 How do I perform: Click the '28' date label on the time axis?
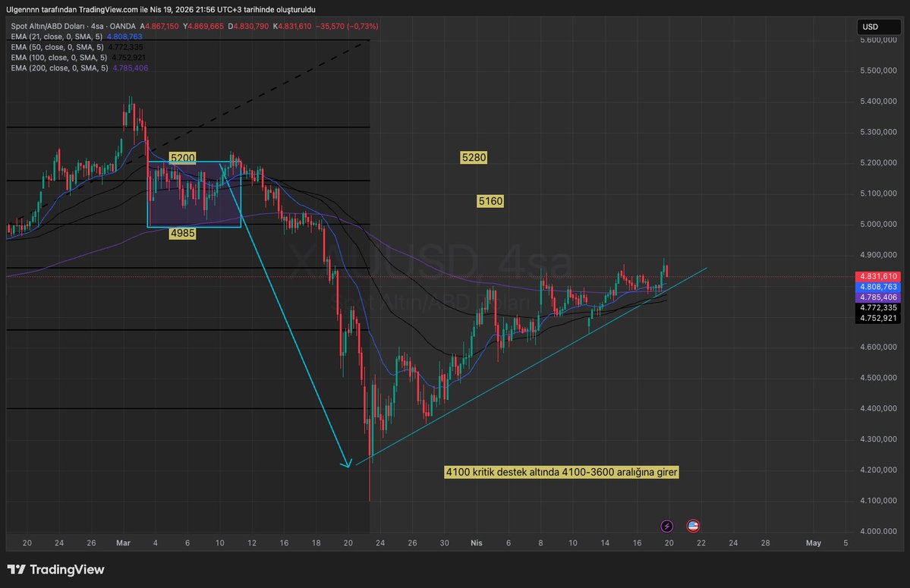pos(766,542)
